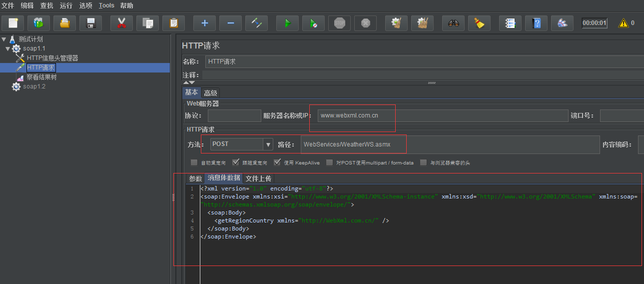The image size is (644, 284).
Task: Enable the 自动重定向 checkbox
Action: click(x=194, y=162)
